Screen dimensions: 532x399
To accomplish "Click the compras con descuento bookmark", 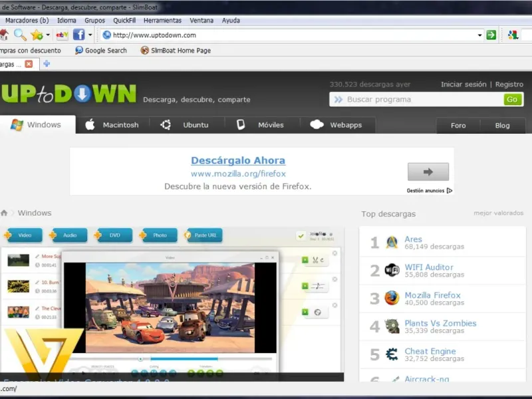I will [30, 51].
